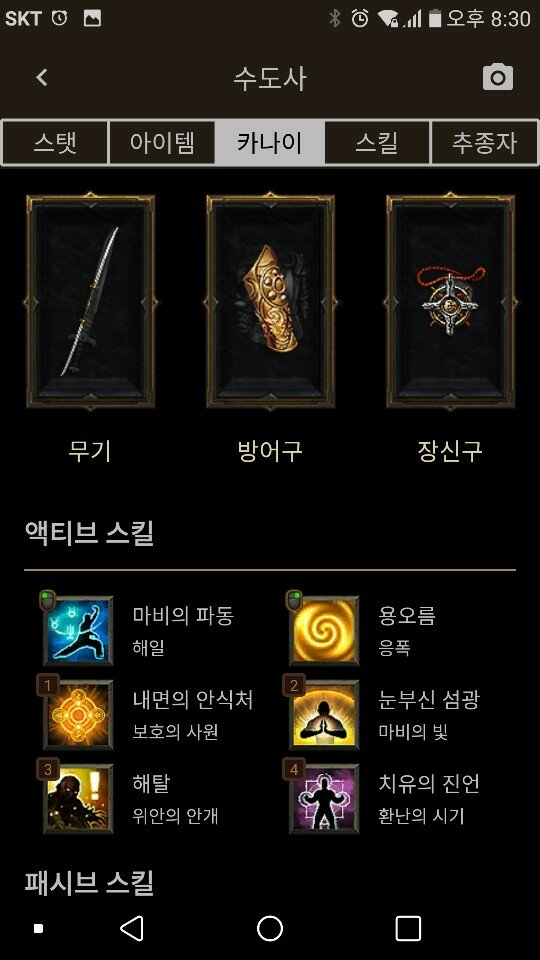The height and width of the screenshot is (960, 540).
Task: Tap the back arrow icon
Action: 42,77
